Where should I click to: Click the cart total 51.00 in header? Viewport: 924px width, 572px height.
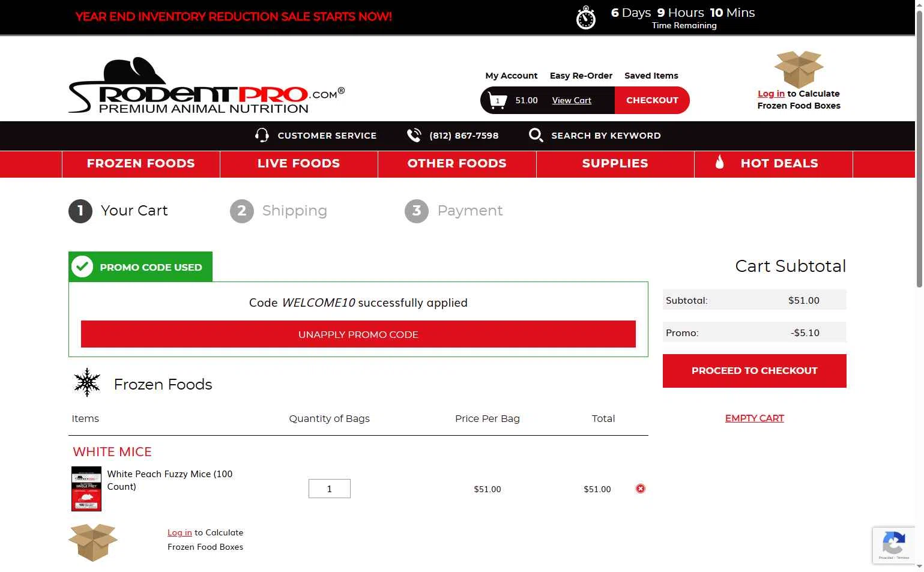click(x=527, y=100)
